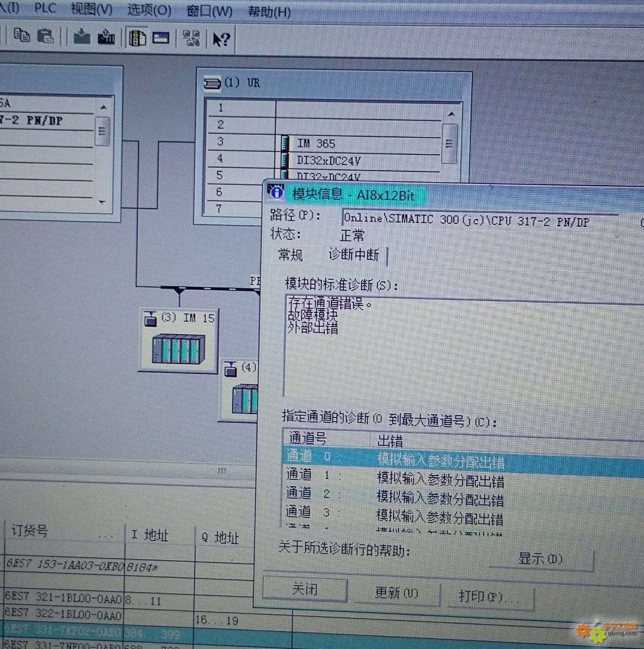The height and width of the screenshot is (649, 644).
Task: Select the 6ES7 321-1BL00-0AA0 order number row
Action: coord(64,598)
